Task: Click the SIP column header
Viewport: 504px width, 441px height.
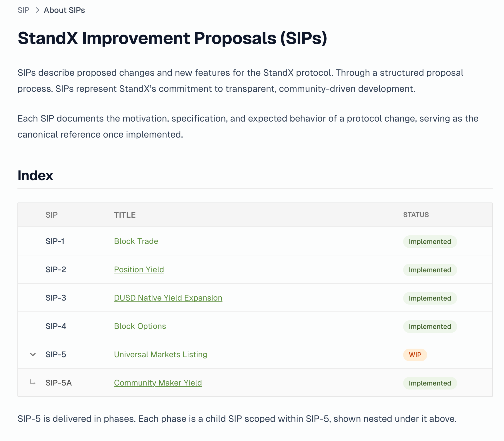Action: pos(52,215)
